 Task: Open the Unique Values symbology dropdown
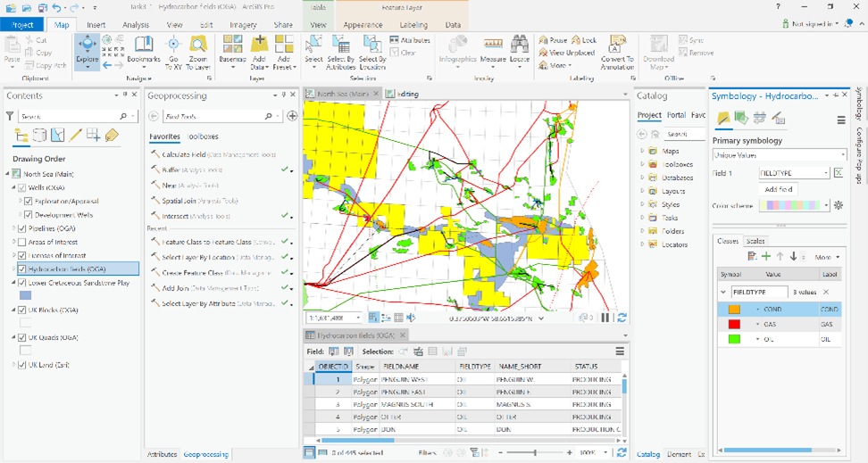[x=779, y=155]
